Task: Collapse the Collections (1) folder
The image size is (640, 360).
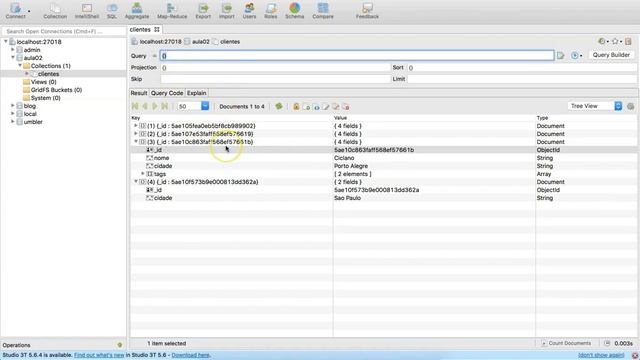Action: click(x=20, y=65)
